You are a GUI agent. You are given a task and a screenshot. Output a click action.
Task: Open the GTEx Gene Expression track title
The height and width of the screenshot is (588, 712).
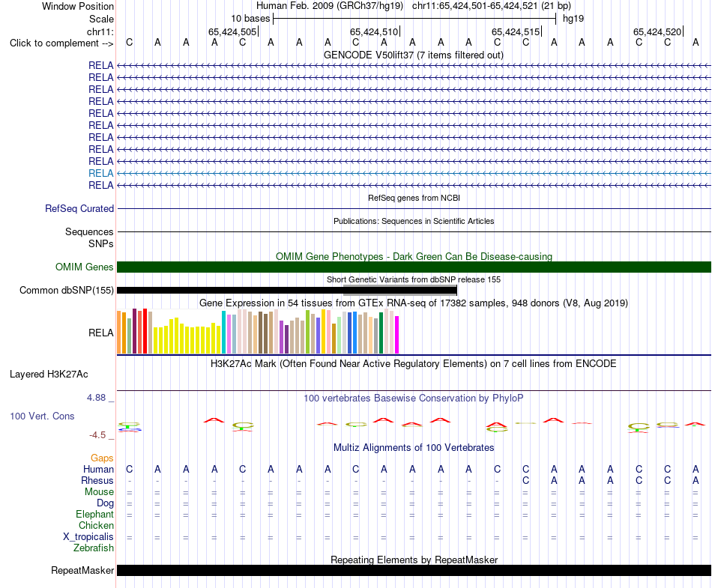[414, 303]
